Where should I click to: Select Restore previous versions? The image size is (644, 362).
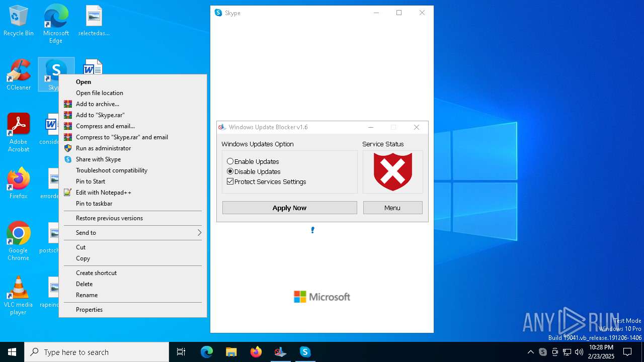(x=133, y=218)
